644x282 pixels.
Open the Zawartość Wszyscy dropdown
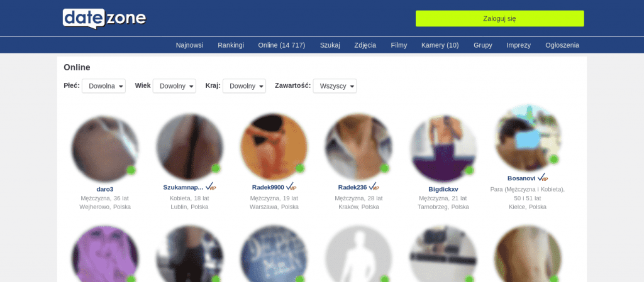point(335,86)
